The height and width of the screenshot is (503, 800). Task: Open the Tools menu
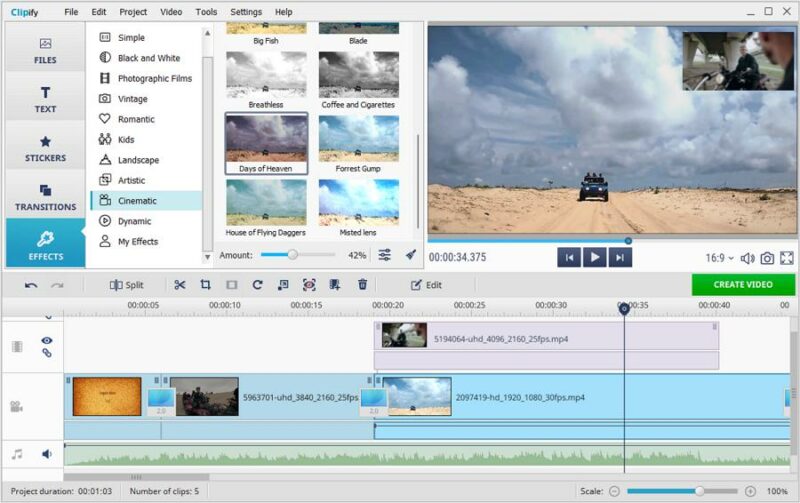[206, 12]
